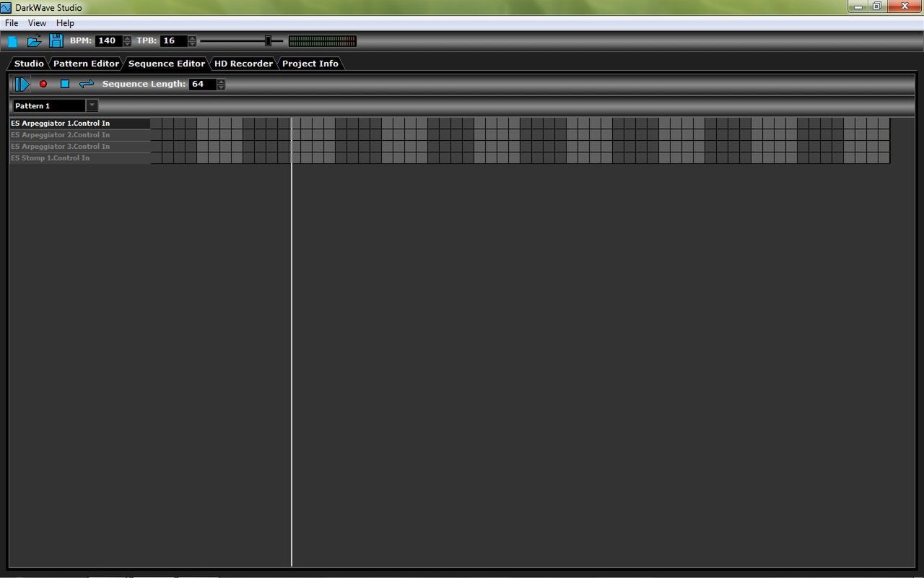Switch to the Studio tab
Screen dimensions: 924x578
tap(29, 64)
